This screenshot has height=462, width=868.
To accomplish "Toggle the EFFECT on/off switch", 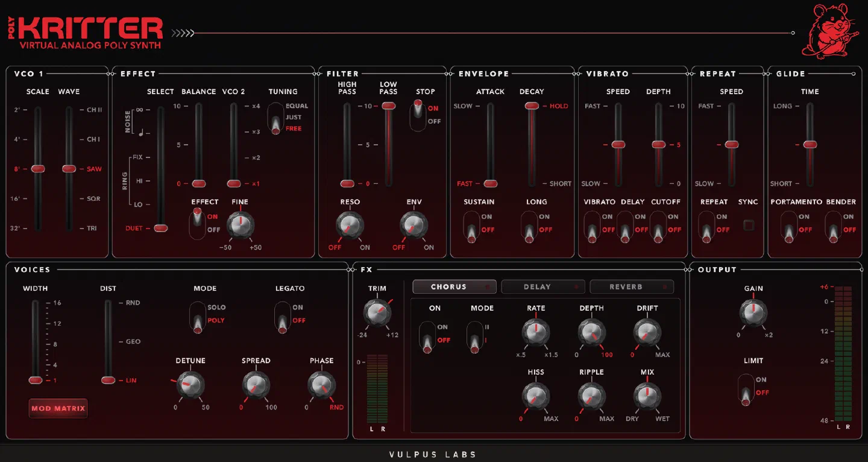I will pos(197,223).
